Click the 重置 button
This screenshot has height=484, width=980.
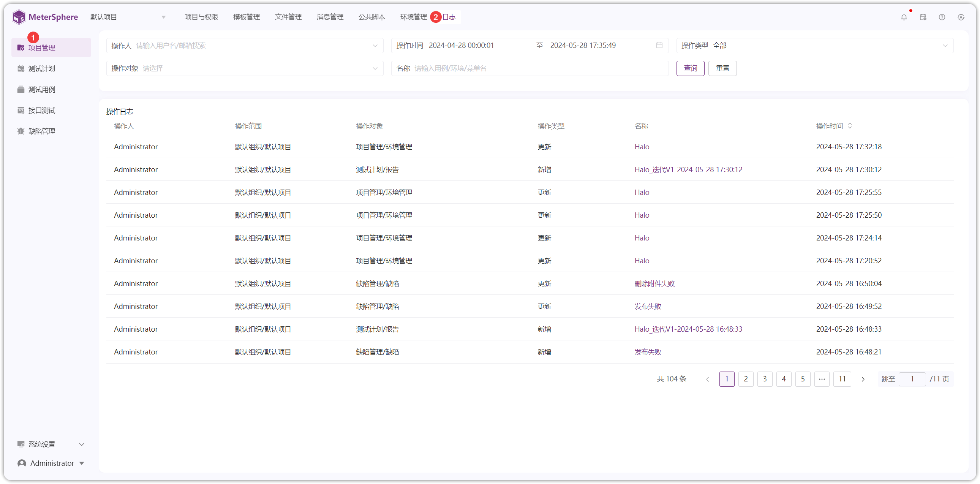point(722,68)
